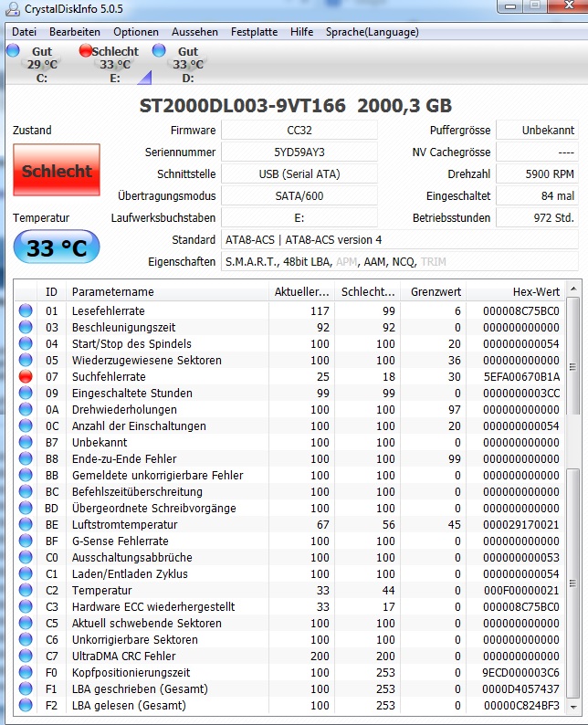Click the Aktueller... column header
The height and width of the screenshot is (725, 588).
pyautogui.click(x=301, y=292)
